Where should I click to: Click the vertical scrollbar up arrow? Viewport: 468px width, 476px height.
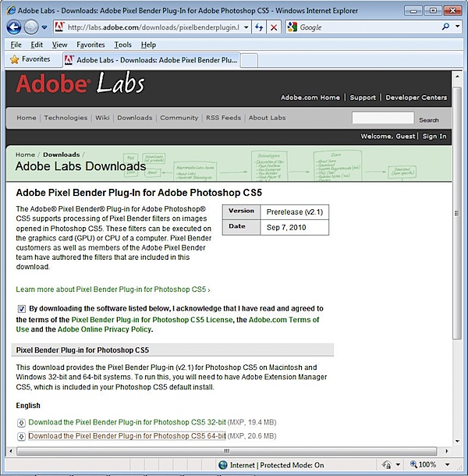click(x=457, y=76)
